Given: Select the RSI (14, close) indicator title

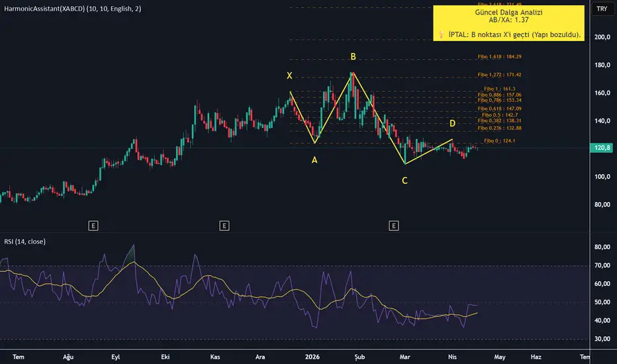Looking at the screenshot, I should coord(24,242).
